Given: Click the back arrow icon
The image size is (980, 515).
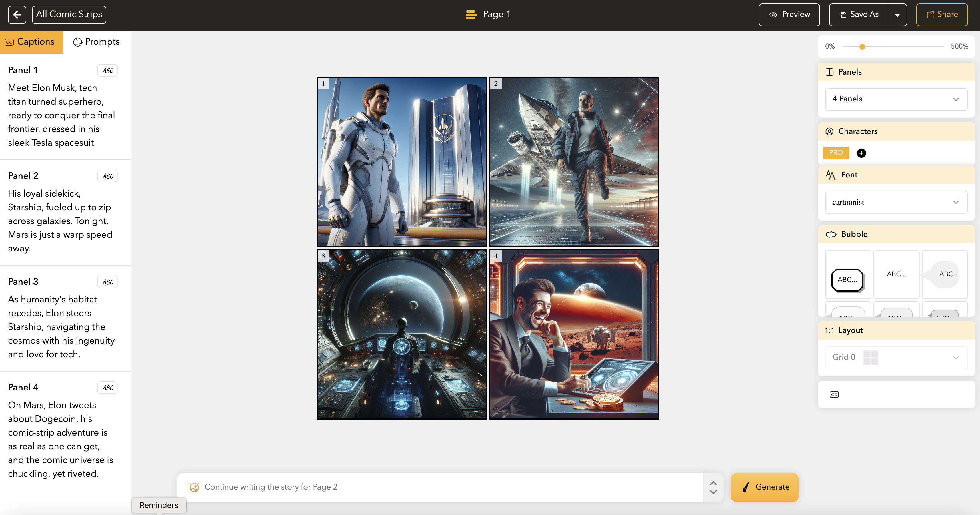Looking at the screenshot, I should pos(17,15).
